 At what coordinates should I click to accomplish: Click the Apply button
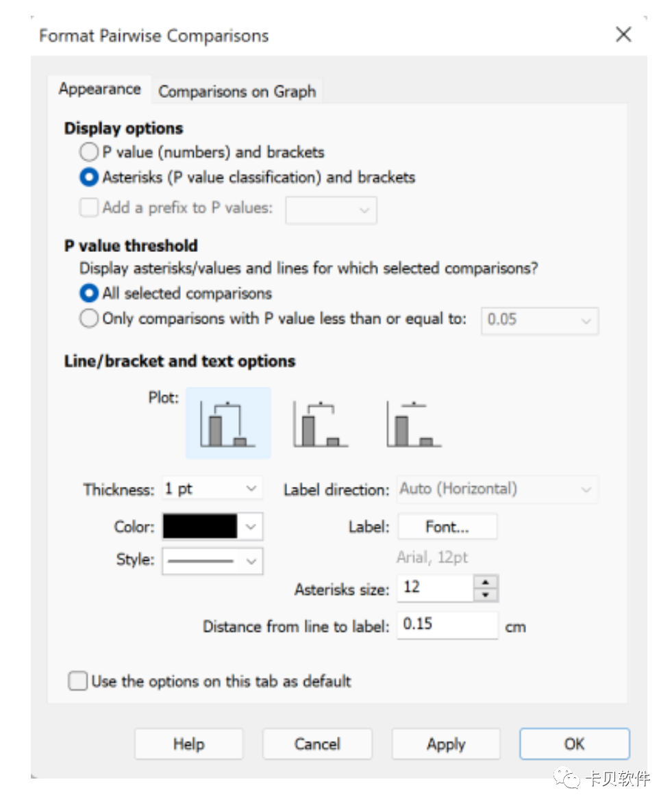pyautogui.click(x=446, y=744)
